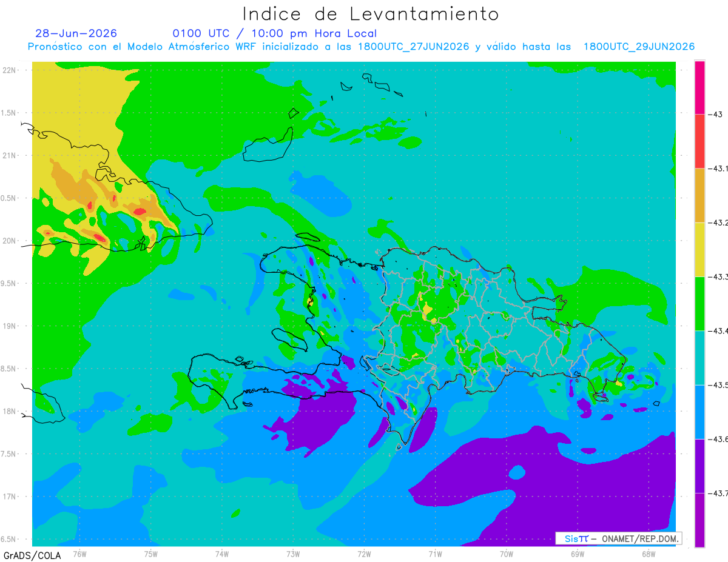Click the longitude label '75W'
Viewport: 728px width, 562px height.
151,554
